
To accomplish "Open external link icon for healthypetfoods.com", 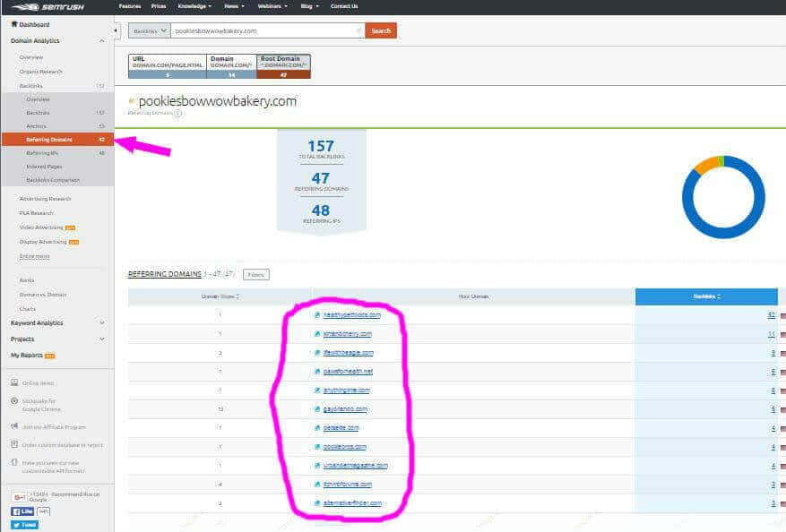I will 316,315.
